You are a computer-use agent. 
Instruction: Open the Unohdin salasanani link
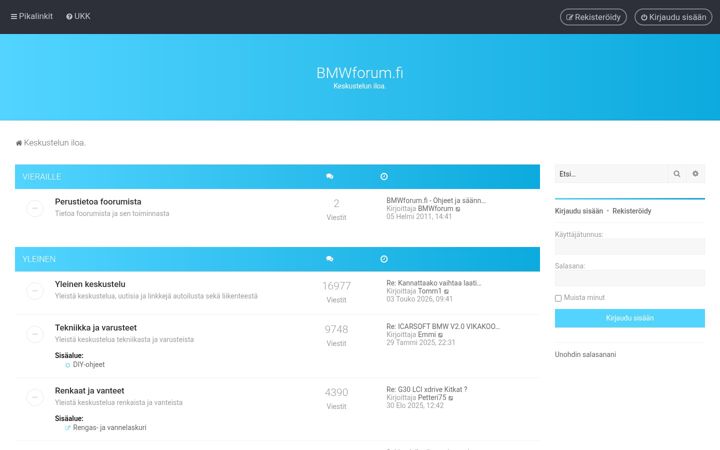[x=585, y=354]
